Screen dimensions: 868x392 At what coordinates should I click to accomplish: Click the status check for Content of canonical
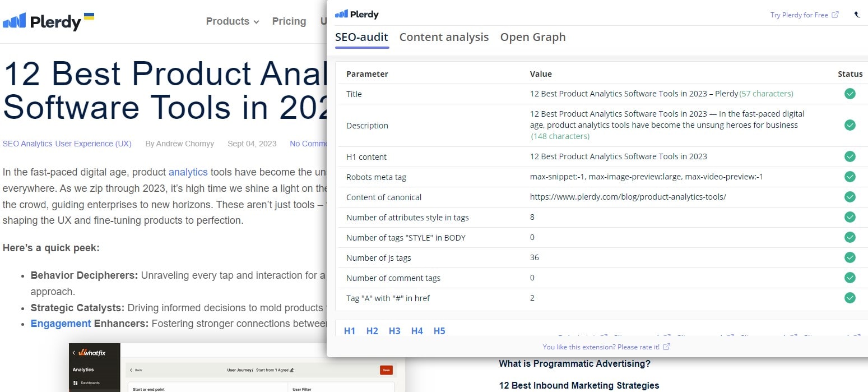[850, 197]
